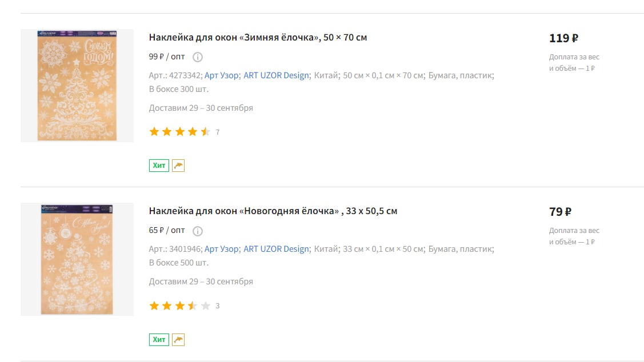Follow ART UZOR Design link in second product
Image resolution: width=644 pixels, height=362 pixels.
click(276, 249)
